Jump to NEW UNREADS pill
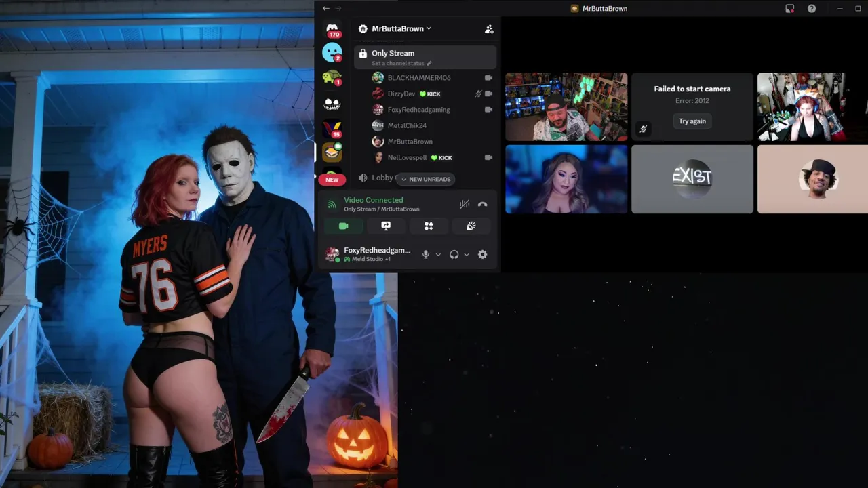Viewport: 868px width, 488px height. click(425, 179)
